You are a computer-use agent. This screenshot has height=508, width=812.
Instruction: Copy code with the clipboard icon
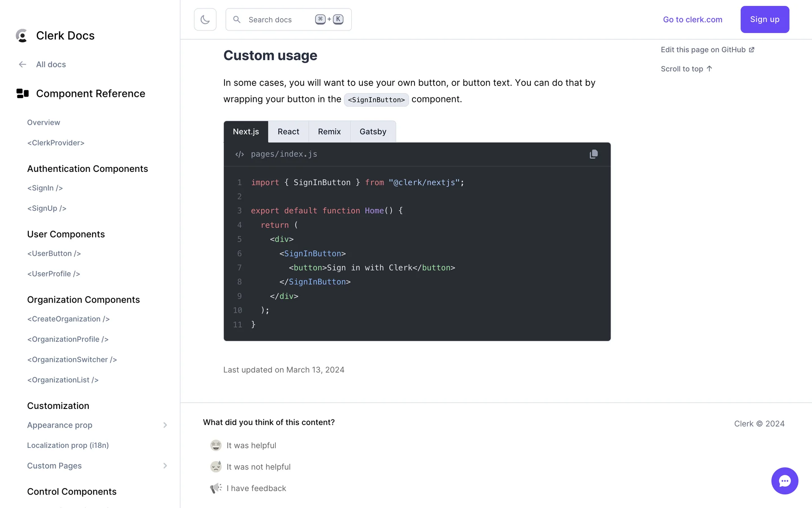pos(593,154)
